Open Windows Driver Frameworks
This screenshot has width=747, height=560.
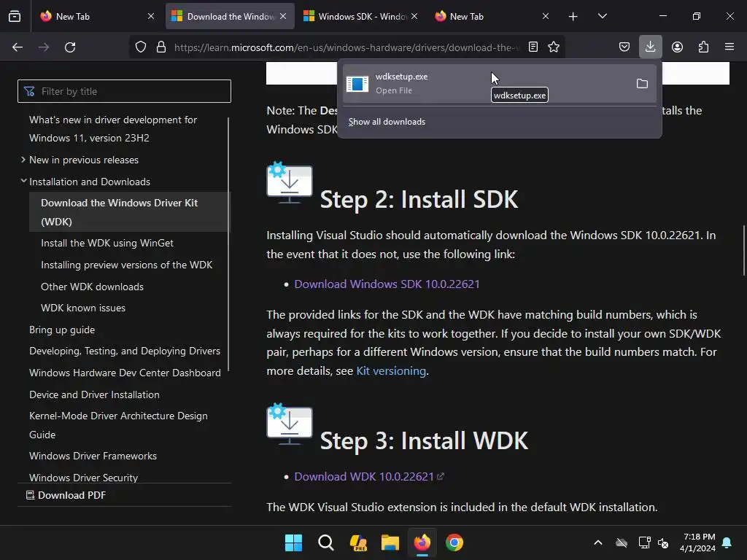(93, 456)
